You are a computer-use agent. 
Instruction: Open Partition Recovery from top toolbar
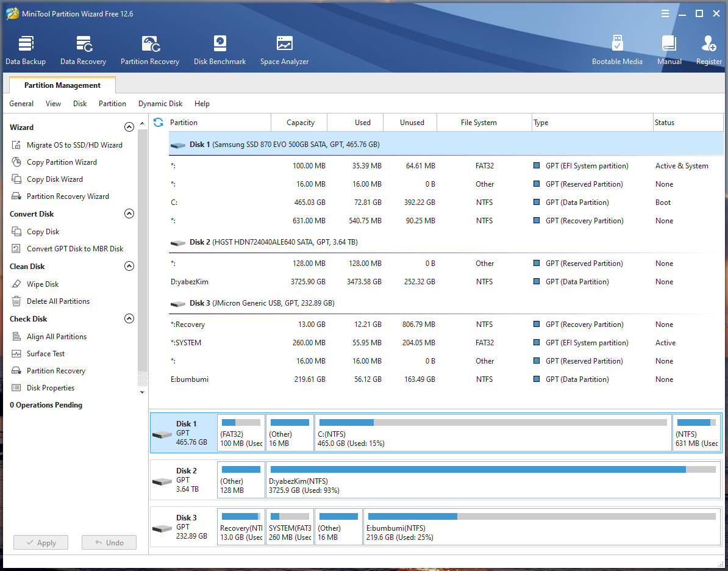coord(150,50)
